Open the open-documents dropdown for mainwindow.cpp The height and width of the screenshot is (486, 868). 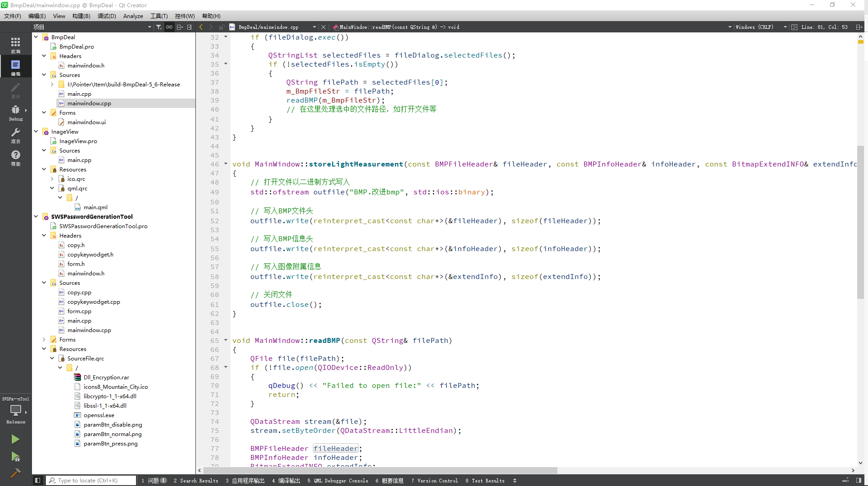point(314,27)
